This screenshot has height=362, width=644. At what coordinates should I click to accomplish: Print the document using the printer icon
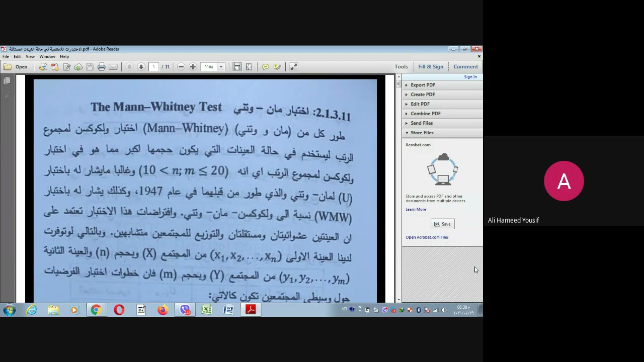click(x=101, y=67)
